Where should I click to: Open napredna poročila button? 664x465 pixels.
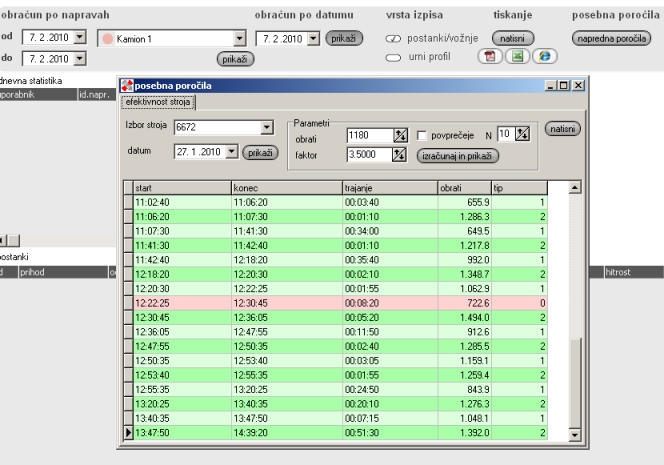[x=611, y=39]
